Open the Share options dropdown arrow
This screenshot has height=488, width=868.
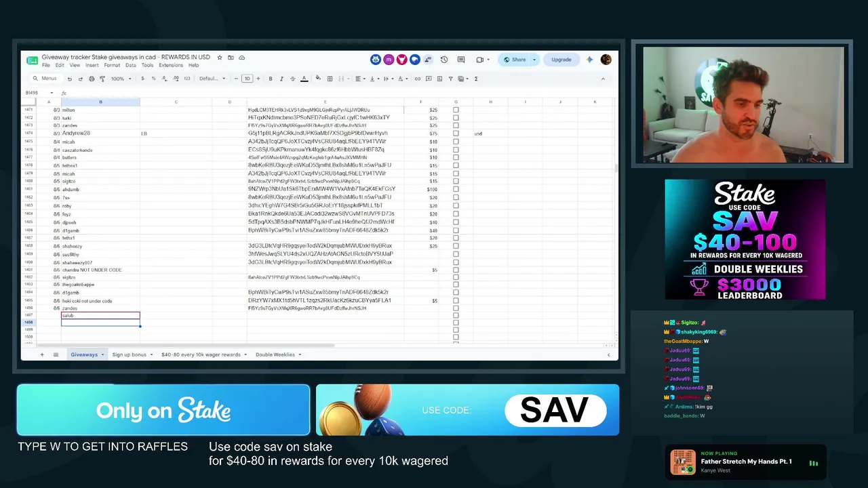534,60
